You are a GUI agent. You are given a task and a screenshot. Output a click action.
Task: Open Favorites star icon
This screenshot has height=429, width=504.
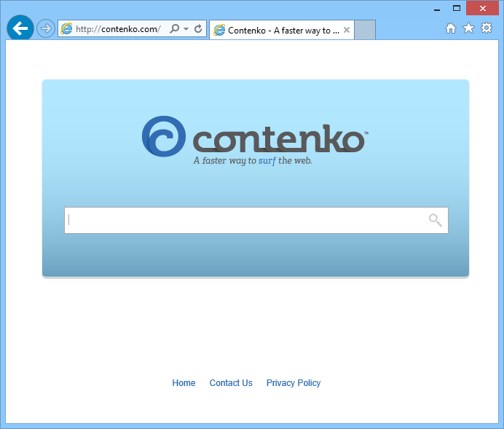tap(468, 28)
